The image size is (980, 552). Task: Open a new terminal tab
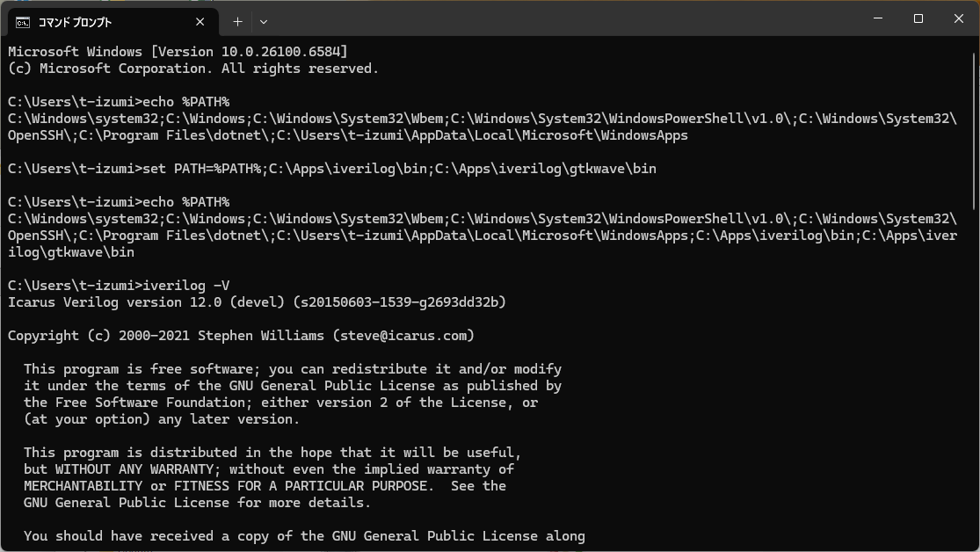(237, 21)
